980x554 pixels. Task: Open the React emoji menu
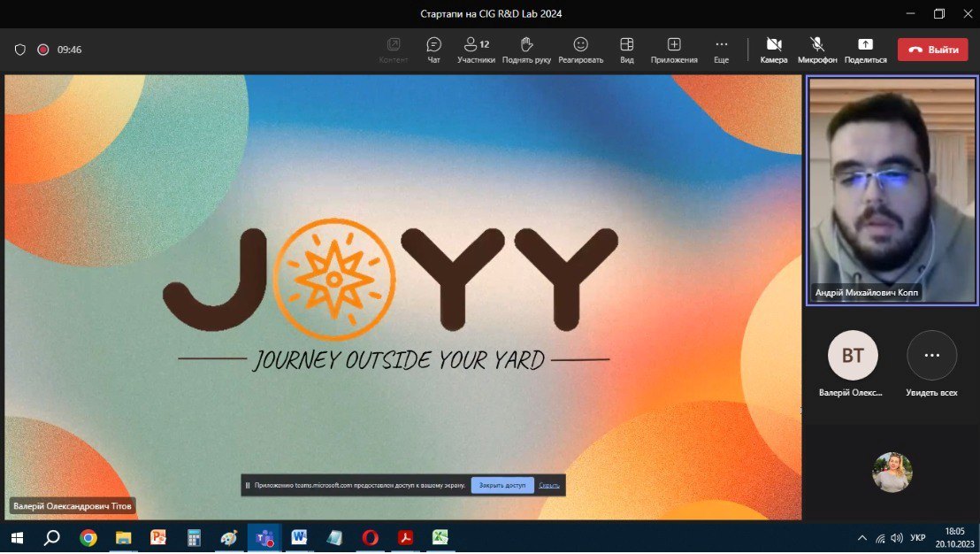tap(580, 50)
